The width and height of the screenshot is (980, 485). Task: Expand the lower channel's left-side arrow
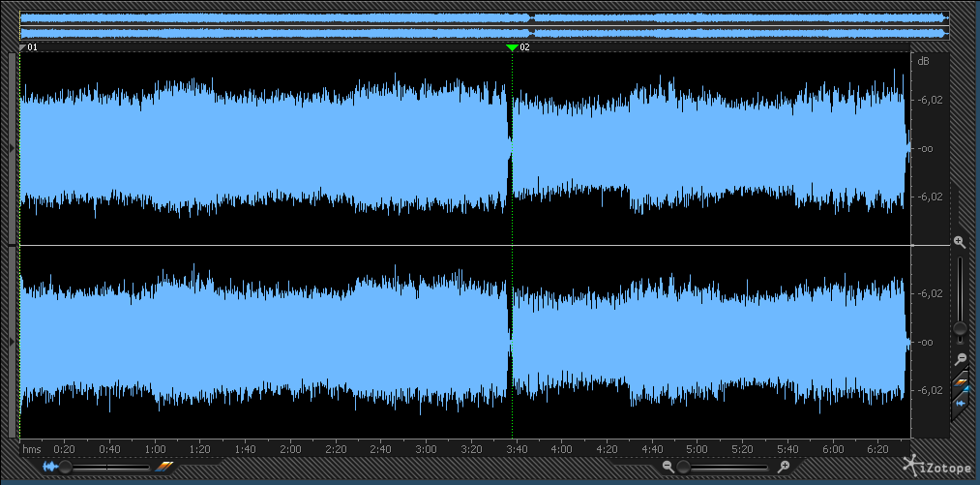(x=12, y=342)
